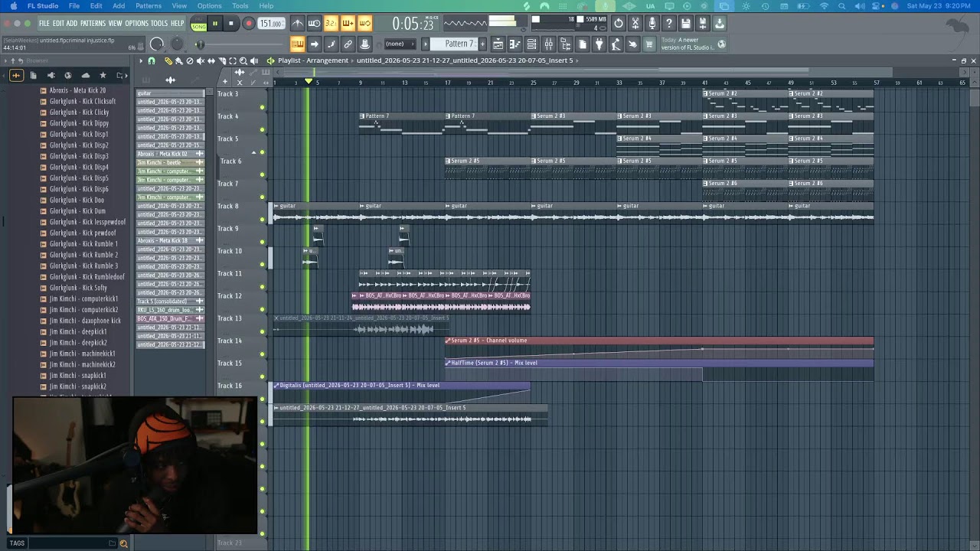The height and width of the screenshot is (551, 980).
Task: Open the tempo 151.000 field
Action: (271, 24)
